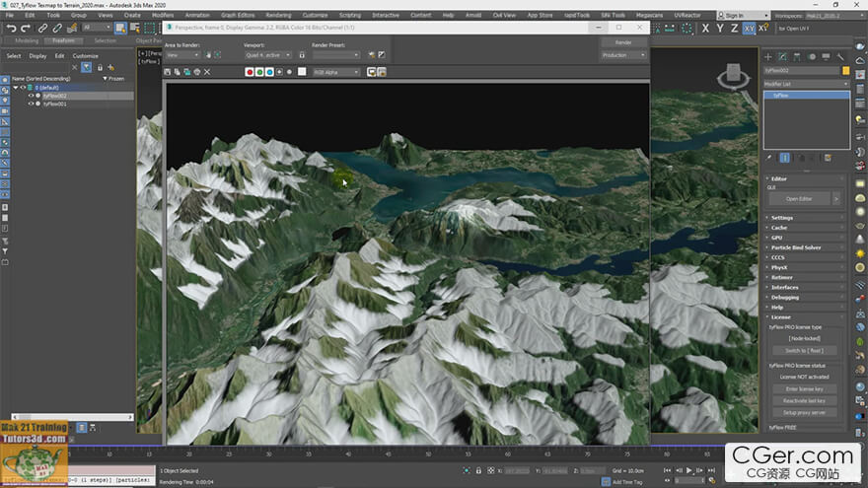
Task: Toggle the monochrome display button
Action: (289, 72)
